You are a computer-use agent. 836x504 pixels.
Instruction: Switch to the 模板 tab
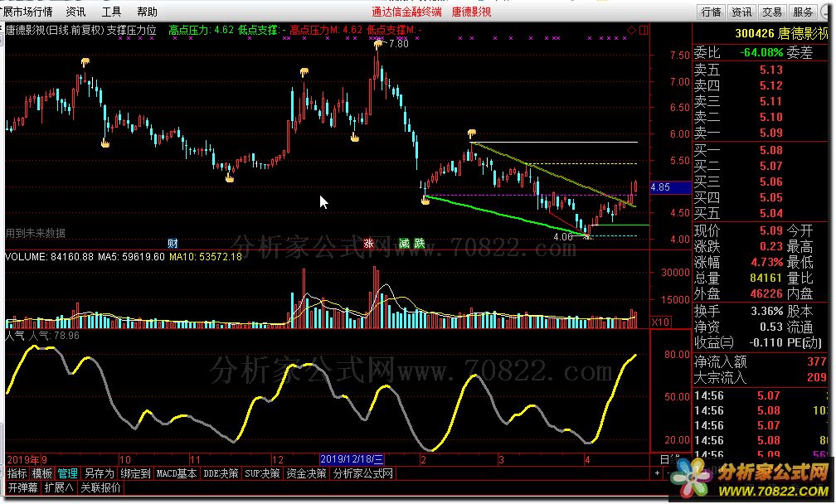pyautogui.click(x=42, y=473)
